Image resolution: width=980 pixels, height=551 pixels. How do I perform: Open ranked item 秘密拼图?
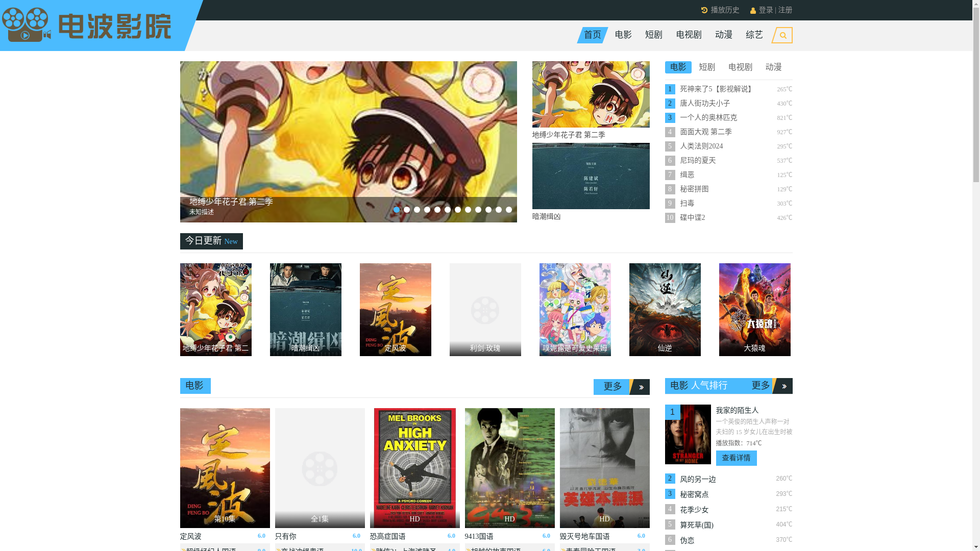pos(695,189)
